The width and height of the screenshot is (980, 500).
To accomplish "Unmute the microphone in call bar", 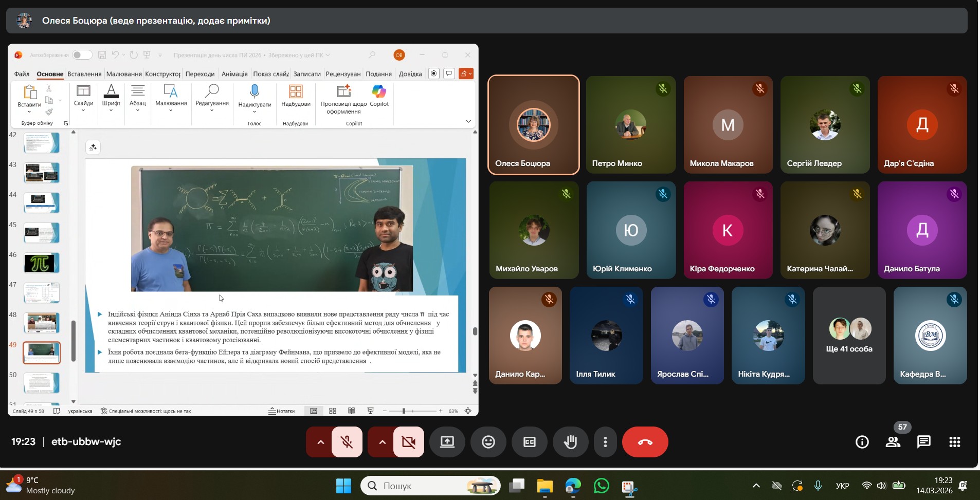I will [x=347, y=442].
